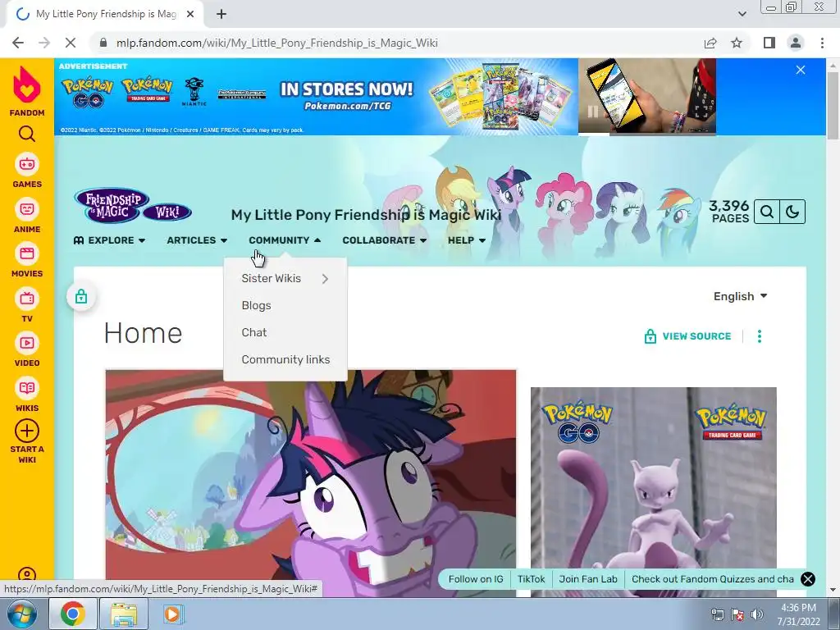
Task: Open the more actions three-dot menu beside View Source
Action: 759,336
